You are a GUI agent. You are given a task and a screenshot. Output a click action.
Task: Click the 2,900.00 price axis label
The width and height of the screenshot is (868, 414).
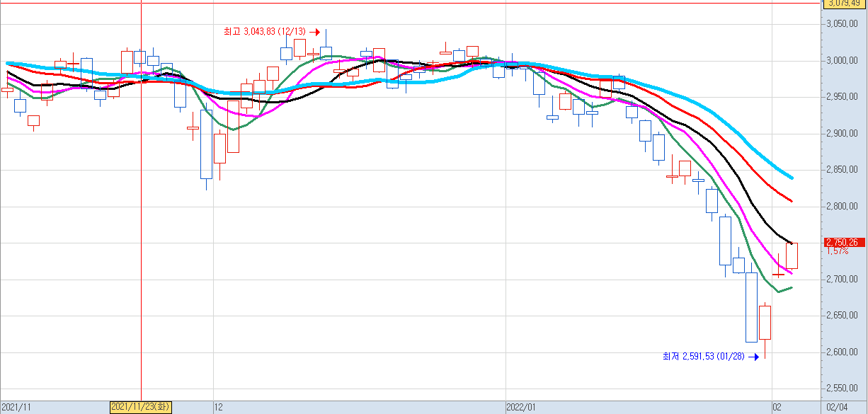843,134
